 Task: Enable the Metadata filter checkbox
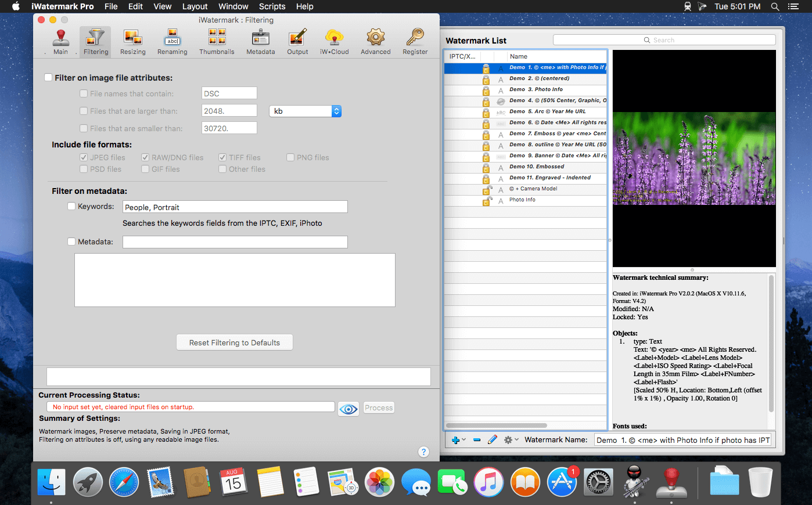[71, 241]
